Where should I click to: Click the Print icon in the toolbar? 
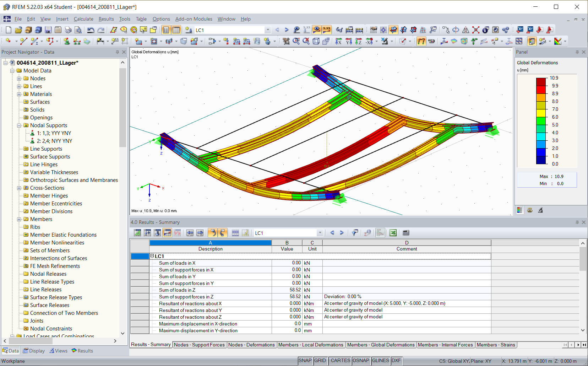pyautogui.click(x=68, y=30)
